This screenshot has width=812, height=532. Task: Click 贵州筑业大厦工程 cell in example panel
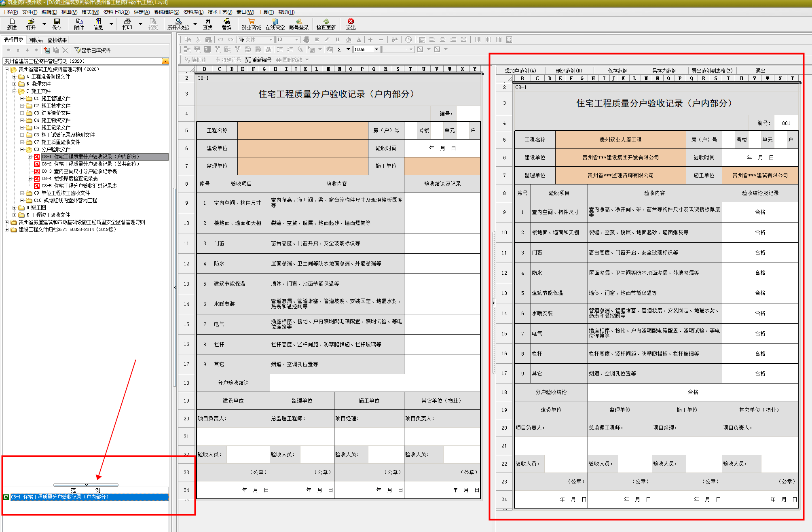620,140
